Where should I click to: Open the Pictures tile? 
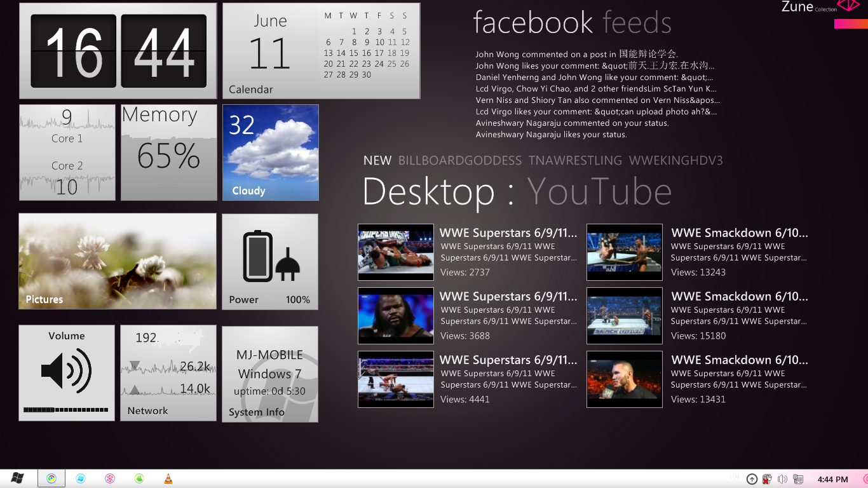point(118,261)
